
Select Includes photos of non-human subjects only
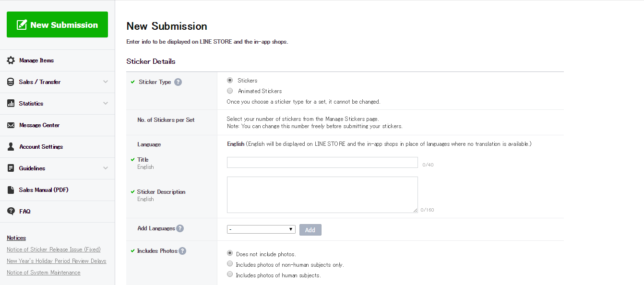[230, 264]
